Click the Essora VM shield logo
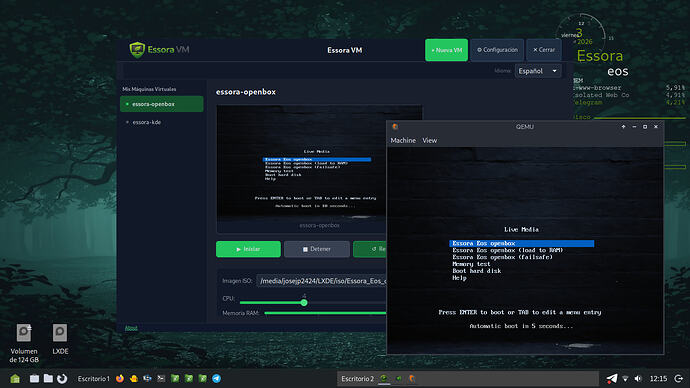 tap(137, 50)
